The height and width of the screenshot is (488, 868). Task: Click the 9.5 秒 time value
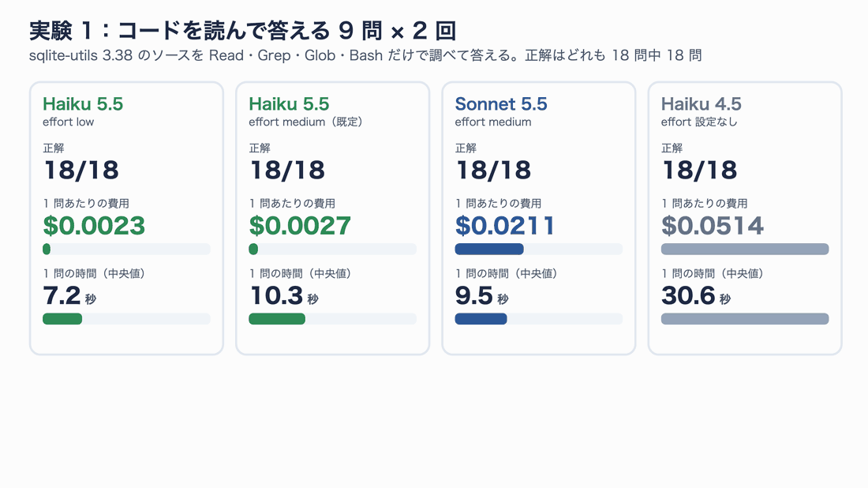[x=481, y=296]
